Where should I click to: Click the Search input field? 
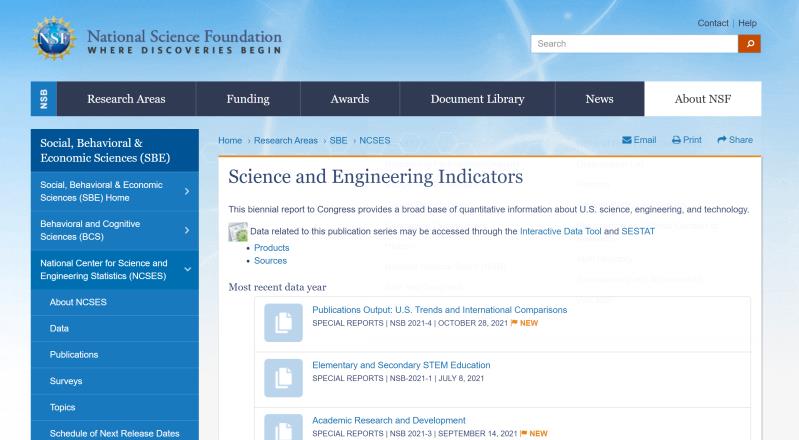click(634, 43)
